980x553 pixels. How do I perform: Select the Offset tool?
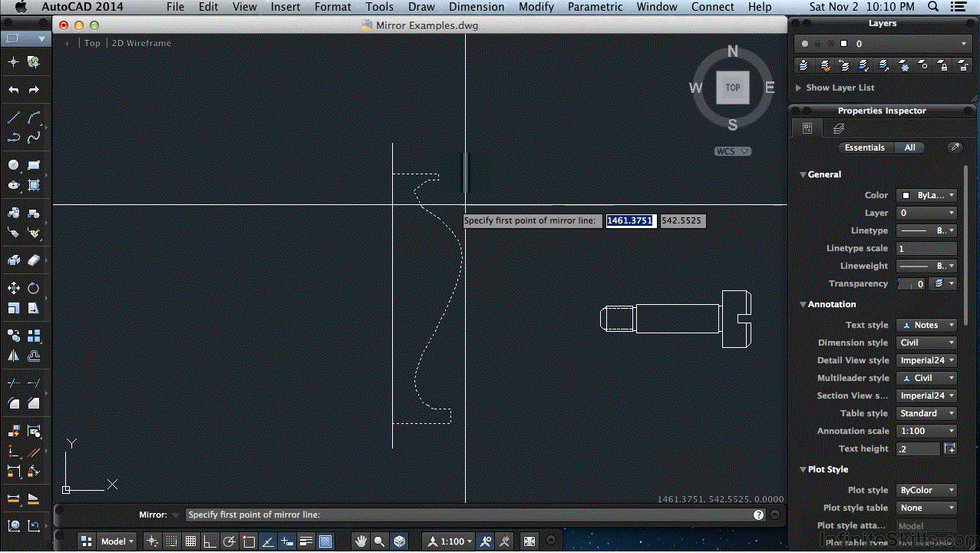tap(34, 356)
